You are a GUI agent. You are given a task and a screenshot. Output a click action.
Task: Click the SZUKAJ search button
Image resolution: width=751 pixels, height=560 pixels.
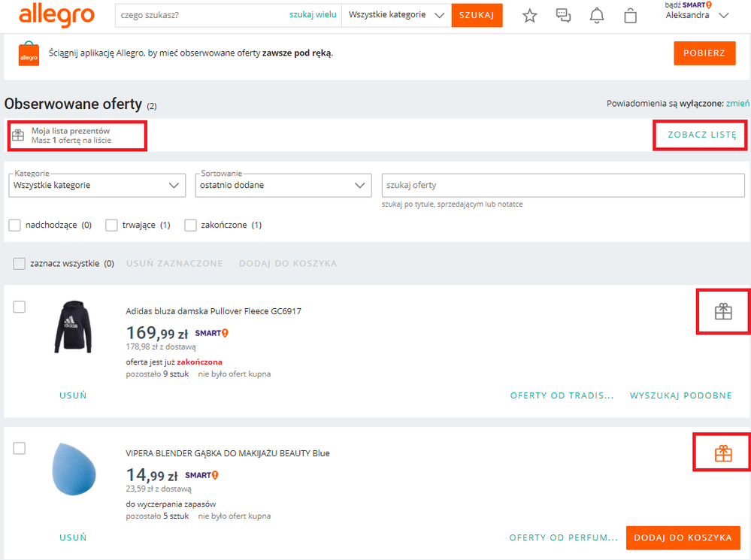477,15
